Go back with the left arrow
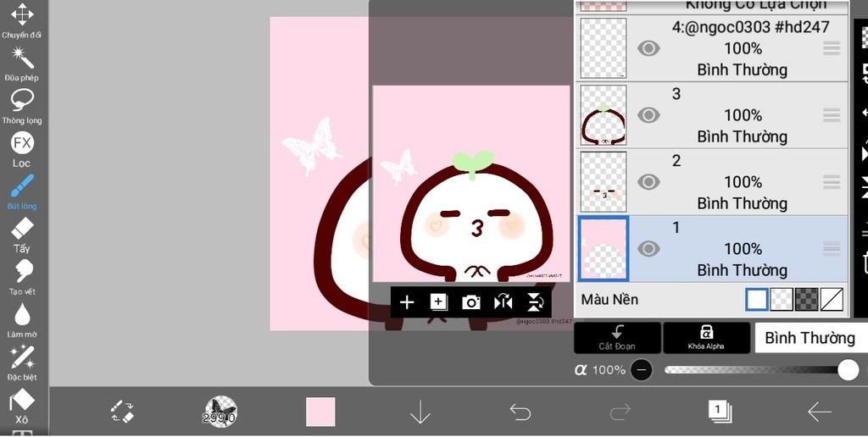This screenshot has height=437, width=868. (819, 412)
